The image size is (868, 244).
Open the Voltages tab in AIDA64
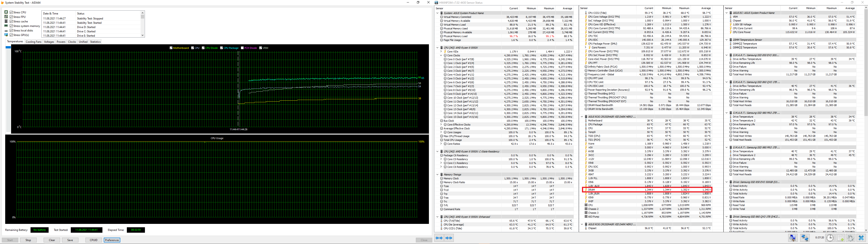point(49,41)
